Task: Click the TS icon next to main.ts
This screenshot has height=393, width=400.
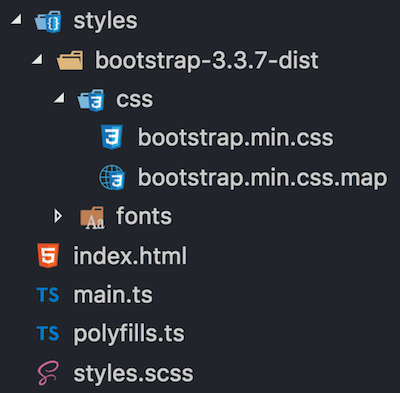Action: pyautogui.click(x=48, y=295)
